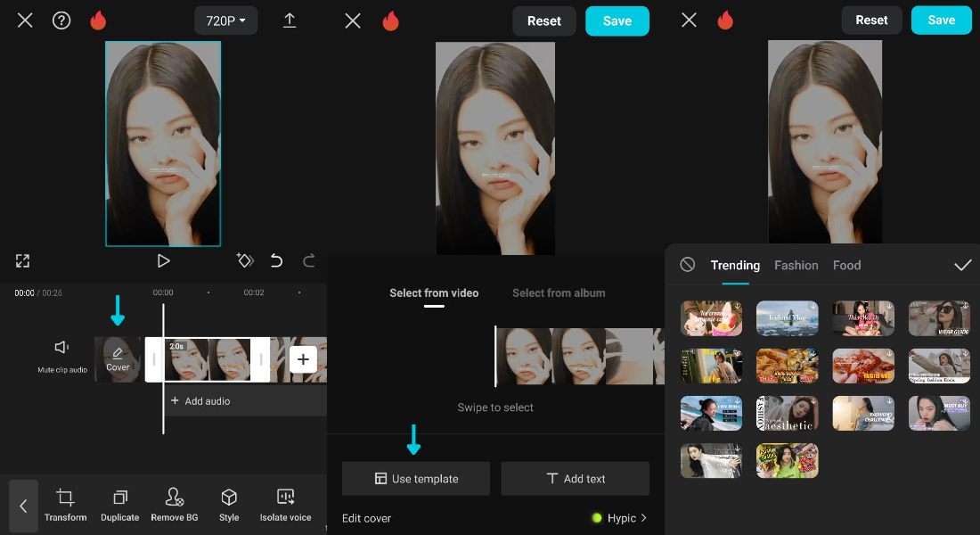Click Save in the right panel

point(942,20)
